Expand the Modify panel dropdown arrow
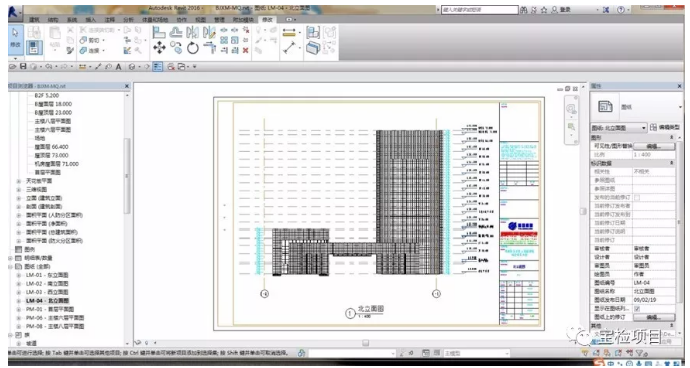The height and width of the screenshot is (368, 690). click(x=15, y=59)
